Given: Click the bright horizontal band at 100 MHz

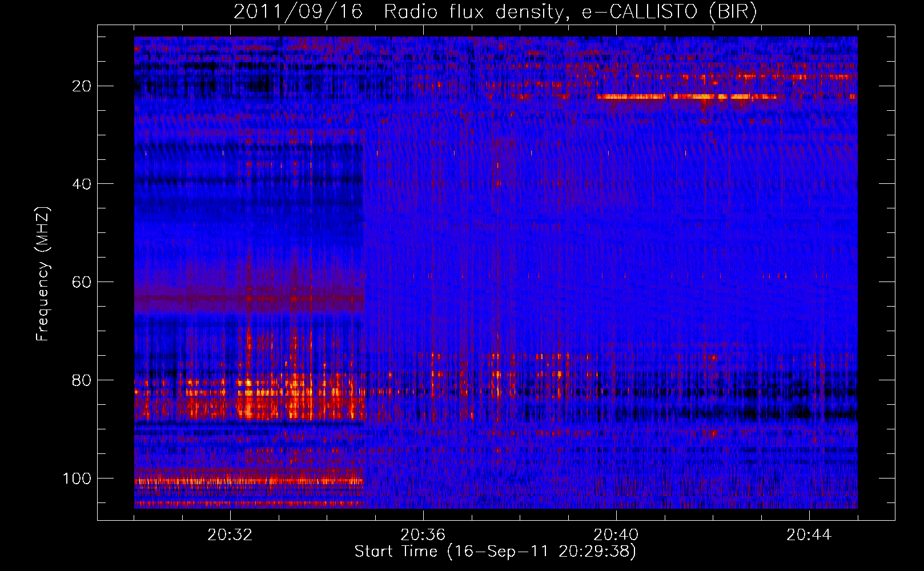Looking at the screenshot, I should pos(249,481).
